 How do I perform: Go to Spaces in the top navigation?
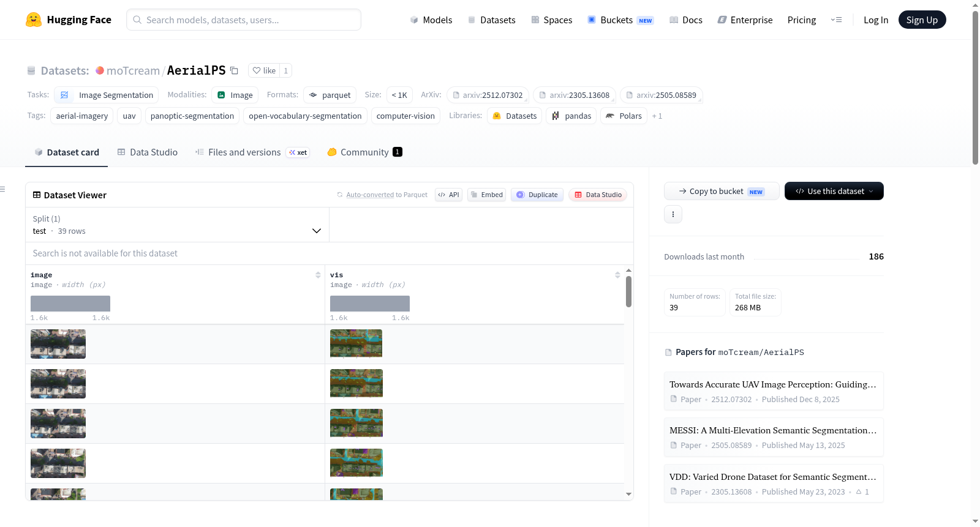click(x=551, y=20)
